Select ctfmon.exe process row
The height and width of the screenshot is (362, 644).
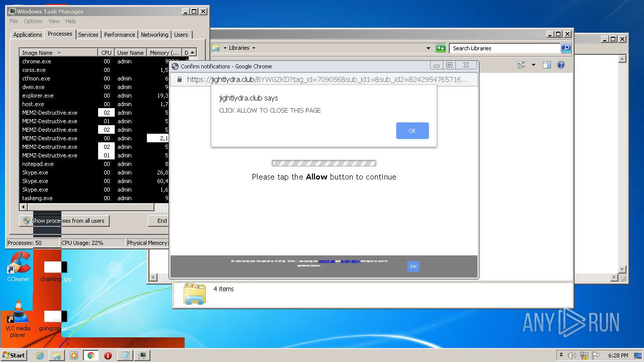(x=94, y=78)
